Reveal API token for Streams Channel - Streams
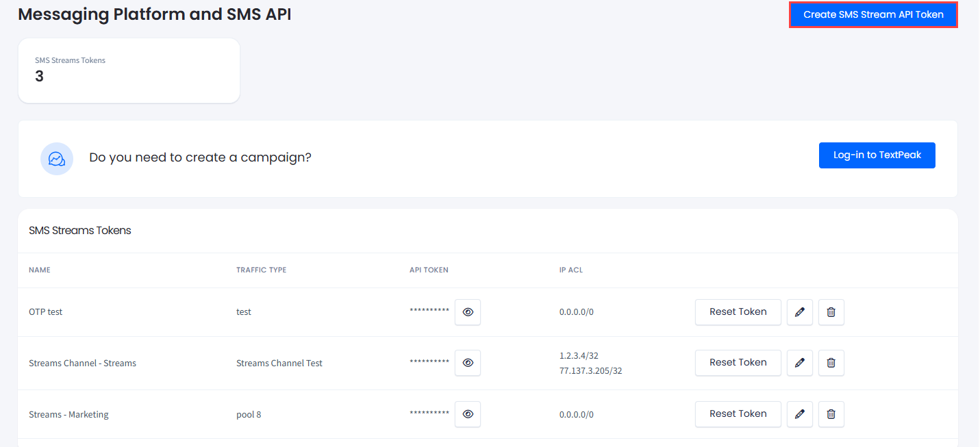 pos(468,363)
